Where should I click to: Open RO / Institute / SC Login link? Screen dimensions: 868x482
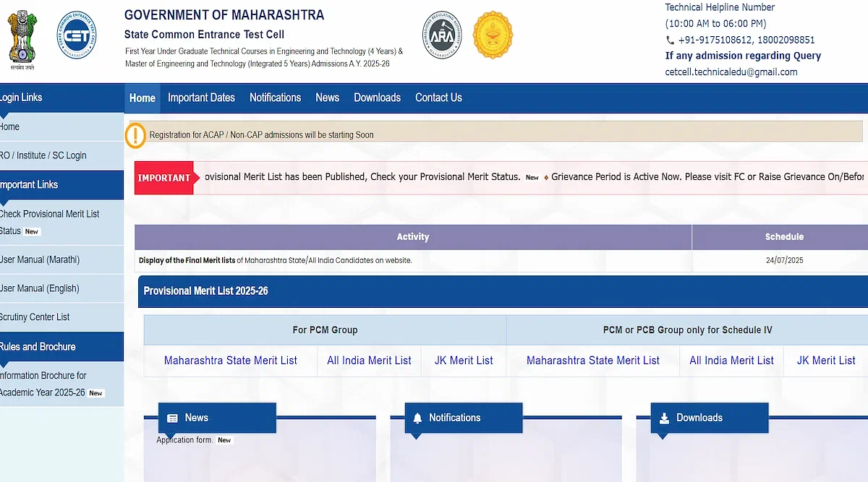[x=61, y=155]
